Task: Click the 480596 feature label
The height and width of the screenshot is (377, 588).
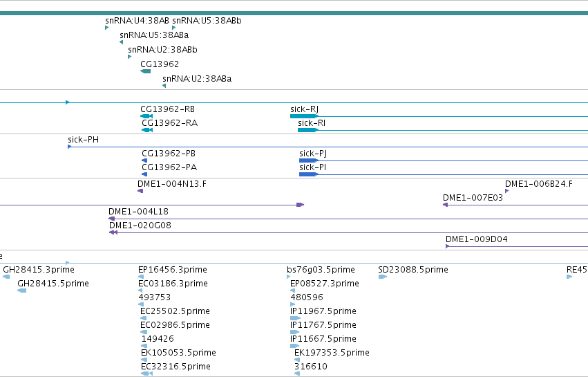Action: pyautogui.click(x=306, y=297)
